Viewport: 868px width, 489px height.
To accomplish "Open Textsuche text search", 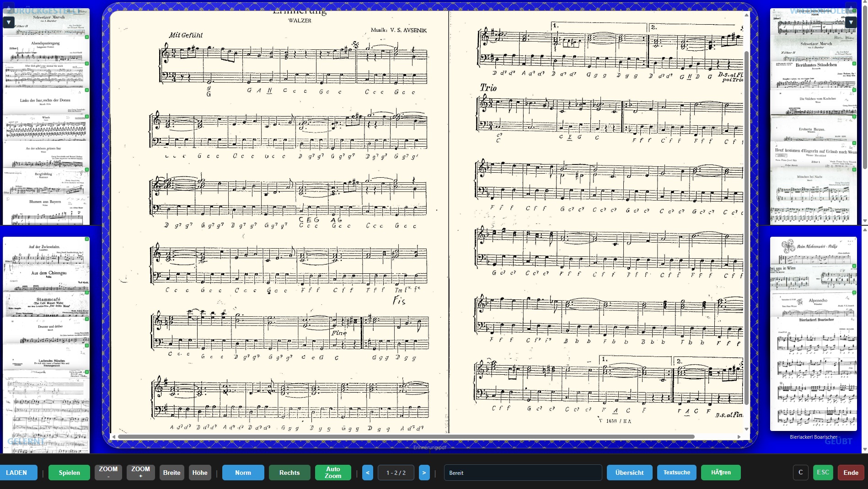I will tap(677, 473).
